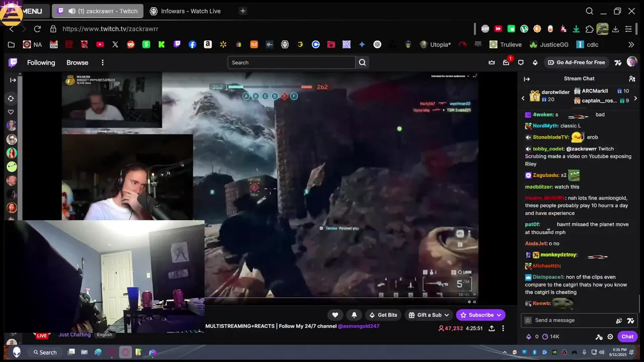Open the Reddit bookmark
This screenshot has width=644, height=362.
click(x=131, y=44)
